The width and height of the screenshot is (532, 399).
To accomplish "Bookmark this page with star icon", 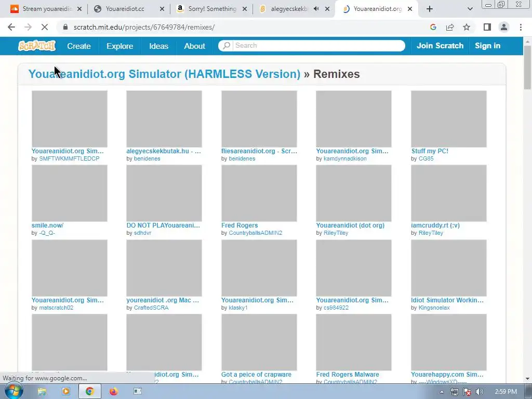I will (x=467, y=27).
